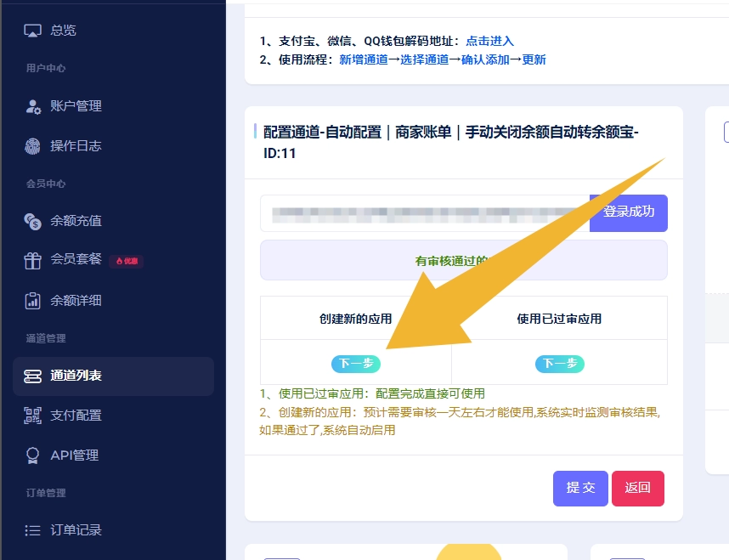Click the 账户管理 user gear icon
The height and width of the screenshot is (560, 729).
32,106
